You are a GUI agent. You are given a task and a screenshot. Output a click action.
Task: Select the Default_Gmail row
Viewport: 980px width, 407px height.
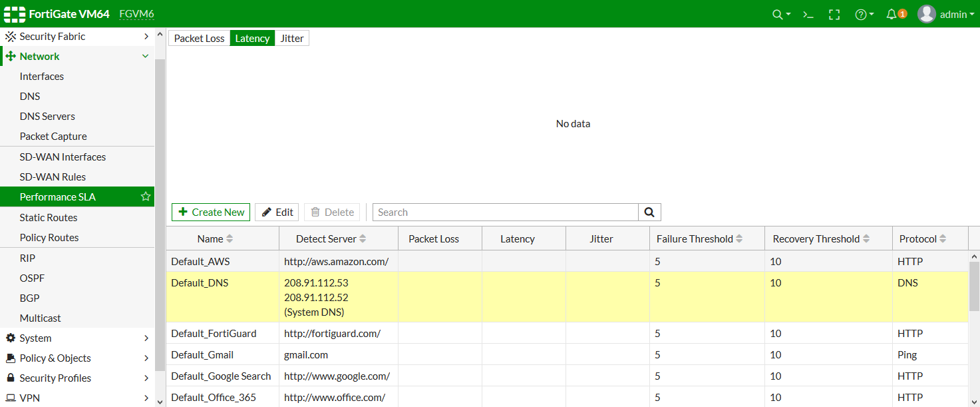click(568, 354)
